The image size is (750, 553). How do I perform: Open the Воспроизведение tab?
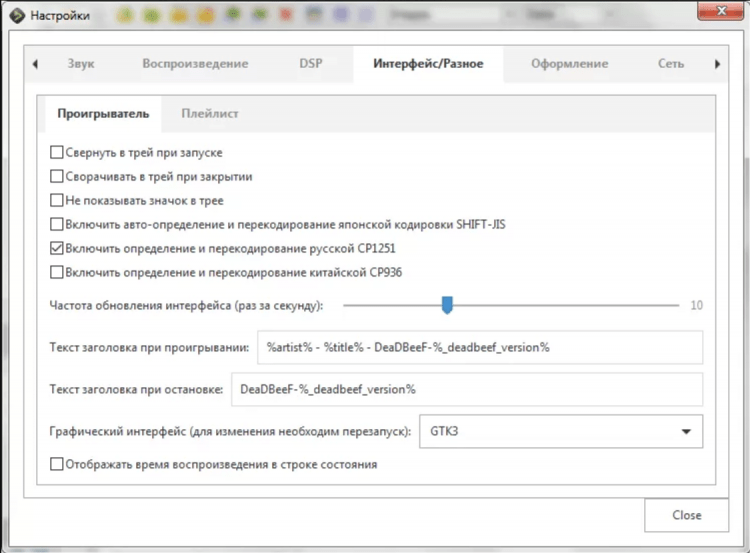(195, 64)
